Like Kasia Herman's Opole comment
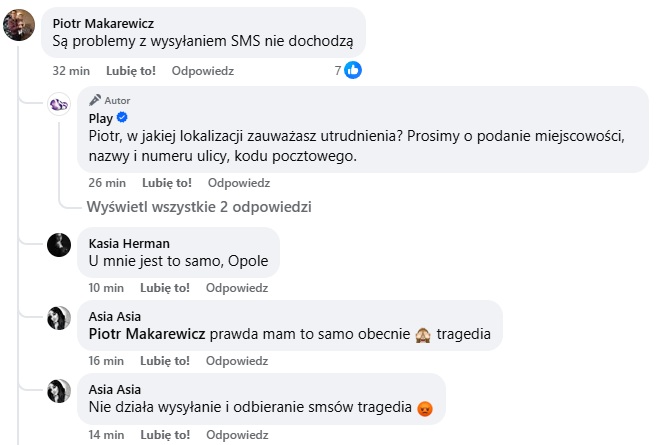Image resolution: width=656 pixels, height=445 pixels. pyautogui.click(x=166, y=287)
